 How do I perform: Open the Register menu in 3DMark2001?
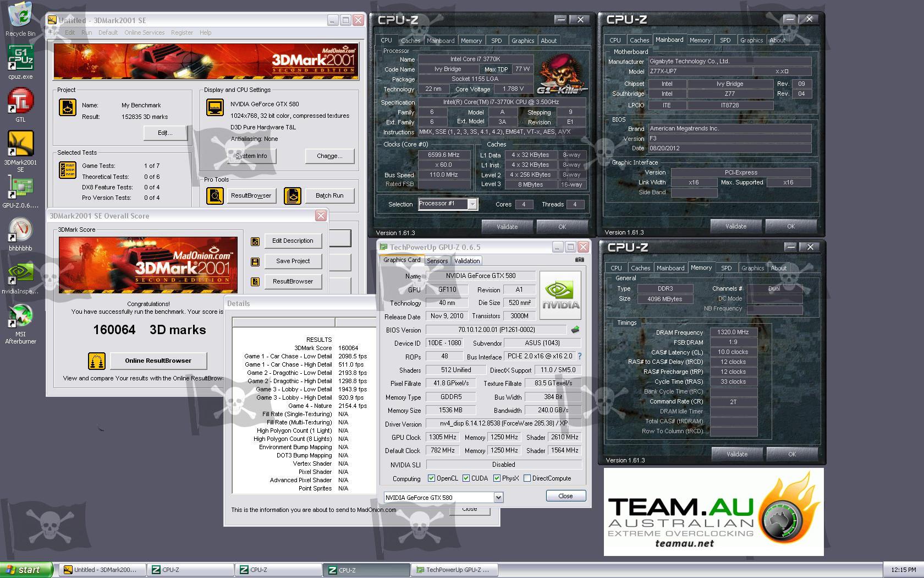[x=182, y=32]
